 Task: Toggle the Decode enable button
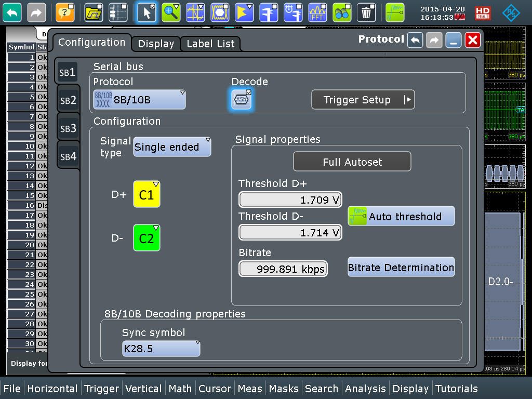click(241, 99)
